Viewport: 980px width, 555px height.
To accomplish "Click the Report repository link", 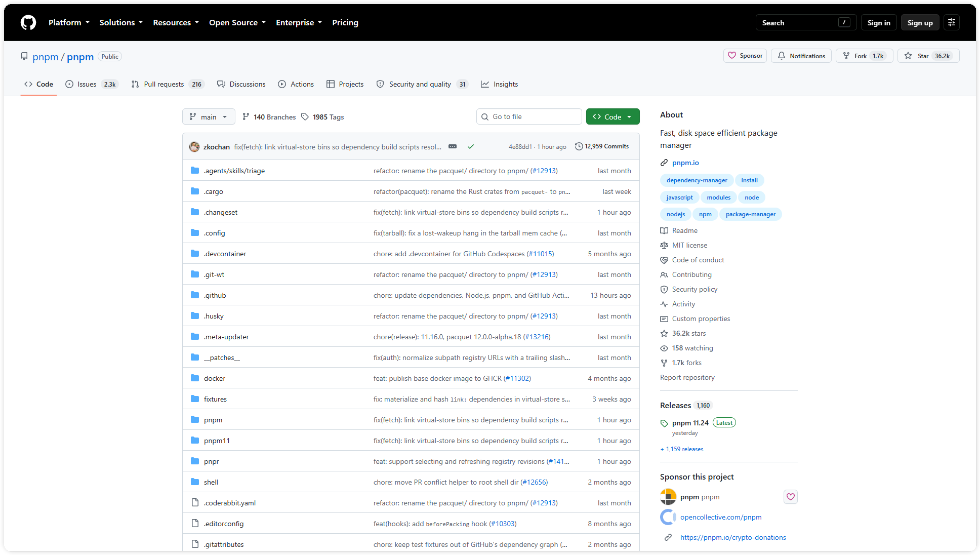I will tap(687, 377).
